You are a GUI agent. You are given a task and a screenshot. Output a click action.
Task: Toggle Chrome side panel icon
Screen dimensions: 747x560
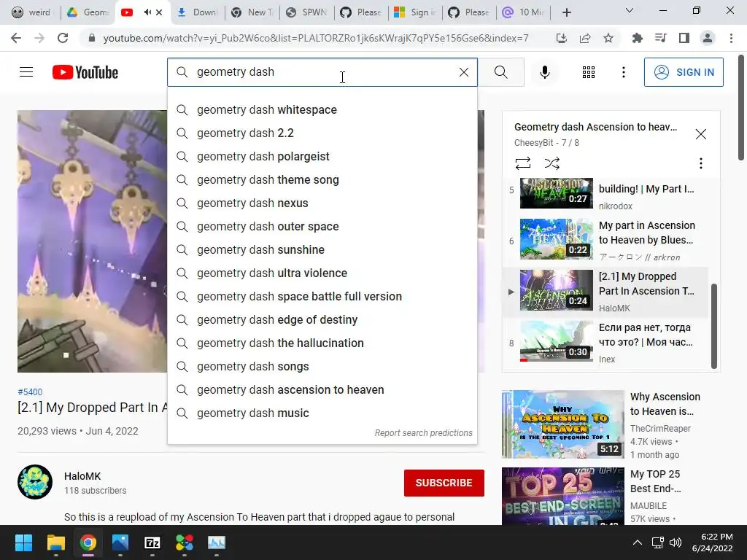(x=684, y=38)
